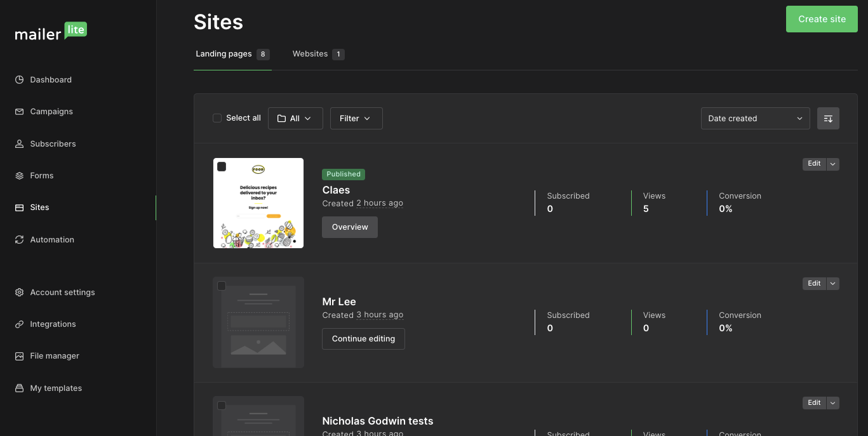The image size is (868, 436).
Task: Open the Subscribers page
Action: click(53, 143)
